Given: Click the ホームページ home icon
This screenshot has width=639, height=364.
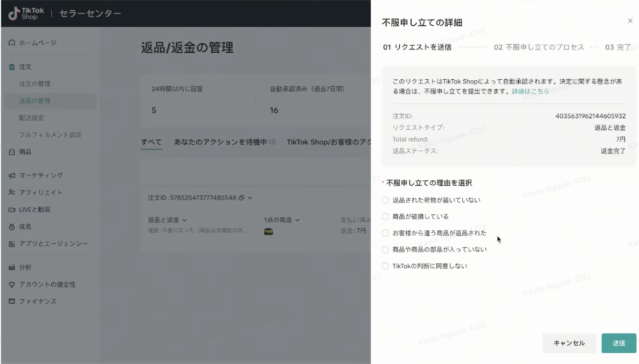Looking at the screenshot, I should (x=12, y=43).
